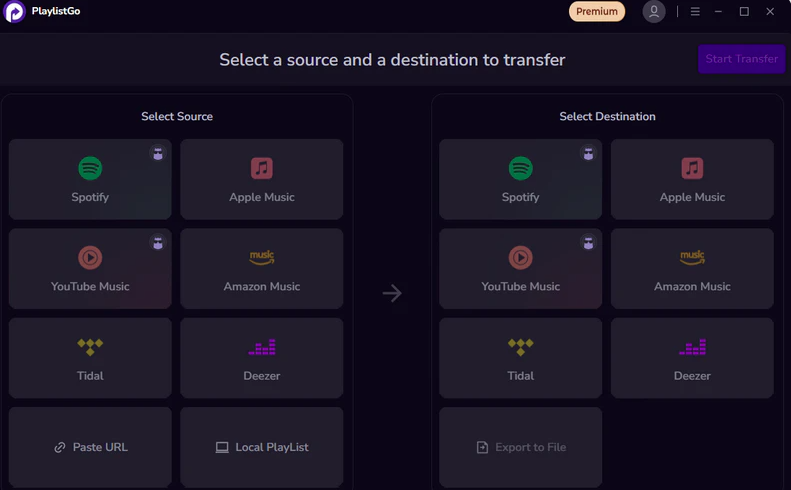Click the Paste URL source option
The height and width of the screenshot is (490, 791).
(90, 447)
